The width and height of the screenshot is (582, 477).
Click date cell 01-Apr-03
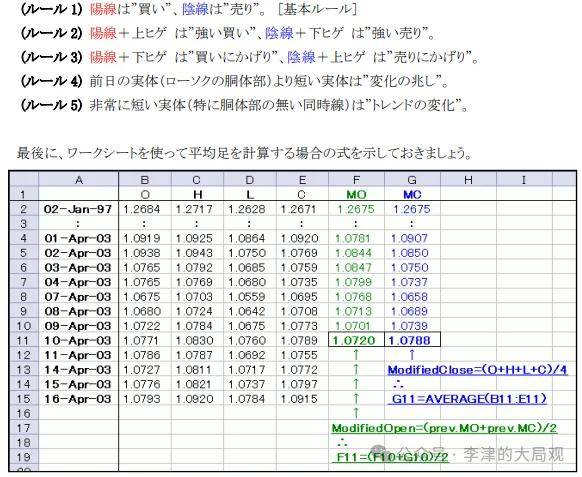click(78, 238)
